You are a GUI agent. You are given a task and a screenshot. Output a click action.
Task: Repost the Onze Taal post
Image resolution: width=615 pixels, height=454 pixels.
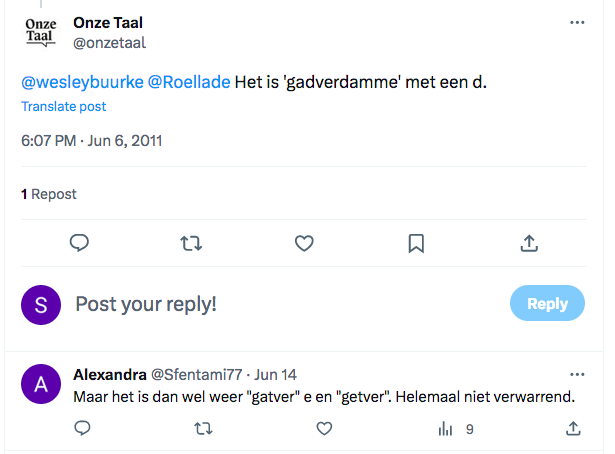(191, 243)
